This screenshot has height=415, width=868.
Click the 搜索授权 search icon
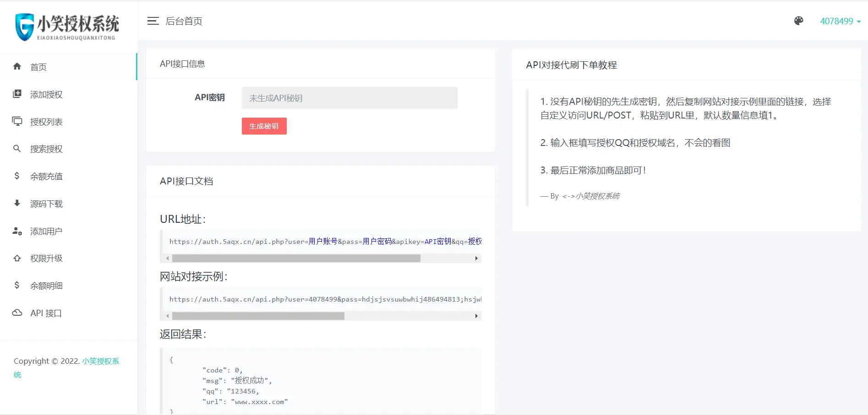(17, 149)
